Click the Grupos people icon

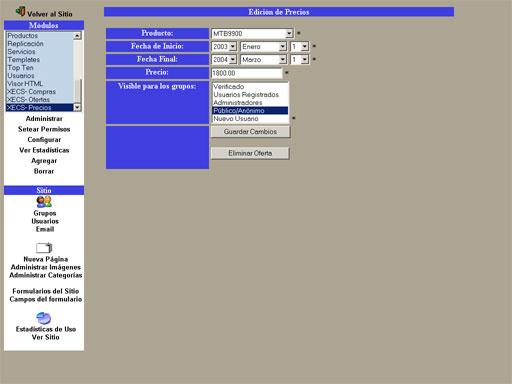tap(44, 202)
